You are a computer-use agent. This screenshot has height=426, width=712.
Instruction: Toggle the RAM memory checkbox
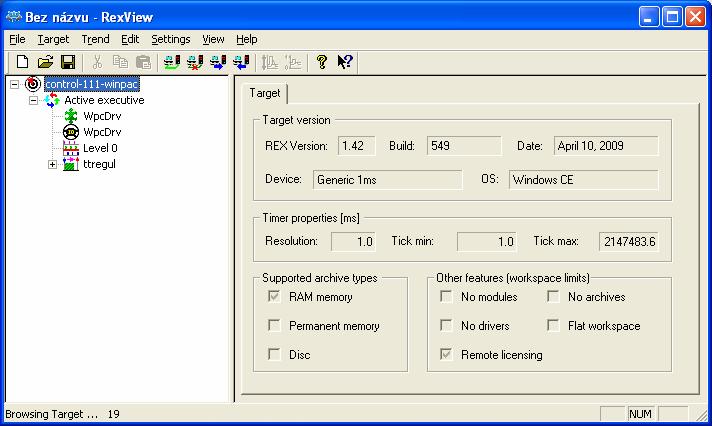tap(274, 297)
